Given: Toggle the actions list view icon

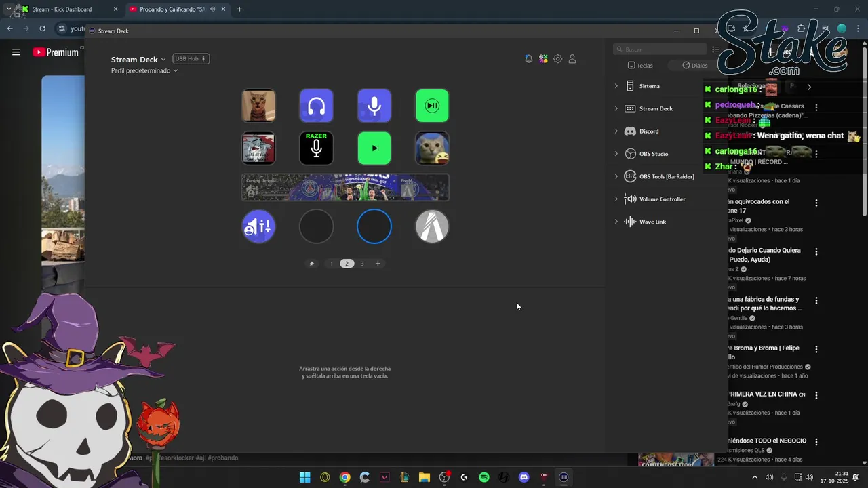Looking at the screenshot, I should point(715,49).
